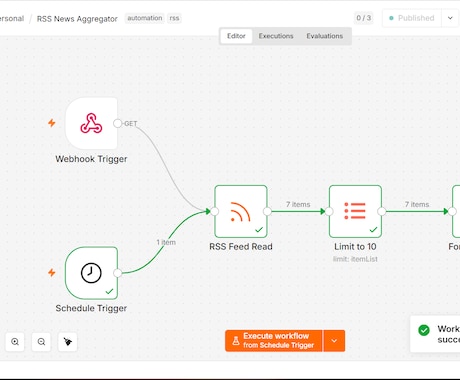The image size is (460, 380).
Task: Click the limit: itemList subtitle
Action: click(x=355, y=259)
